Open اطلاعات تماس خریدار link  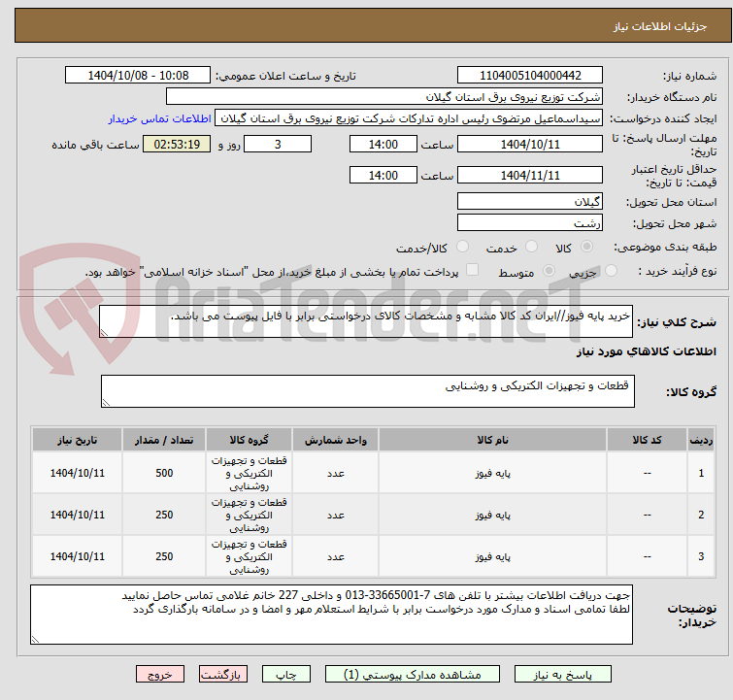coord(160,118)
